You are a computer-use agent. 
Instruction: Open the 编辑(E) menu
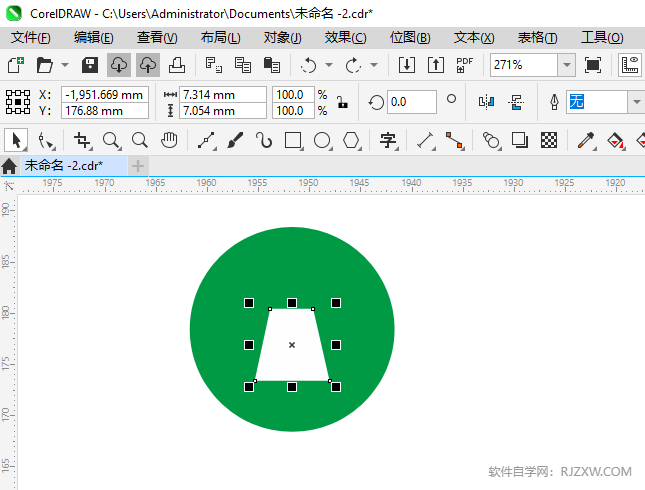tap(94, 38)
